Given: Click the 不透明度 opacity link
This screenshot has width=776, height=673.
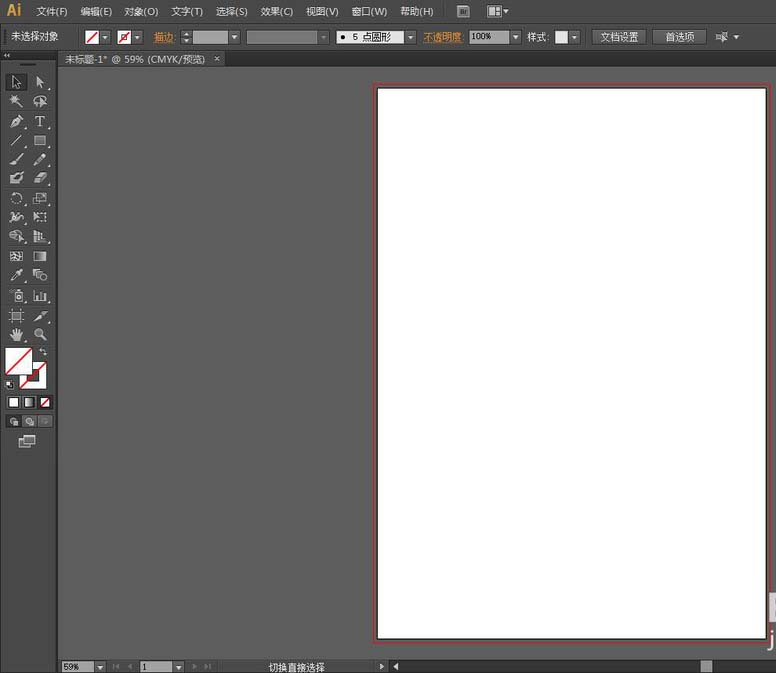Looking at the screenshot, I should [x=442, y=37].
